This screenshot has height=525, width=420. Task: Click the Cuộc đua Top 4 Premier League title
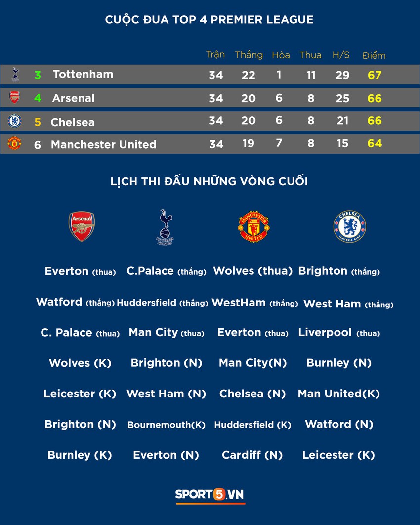point(210,19)
